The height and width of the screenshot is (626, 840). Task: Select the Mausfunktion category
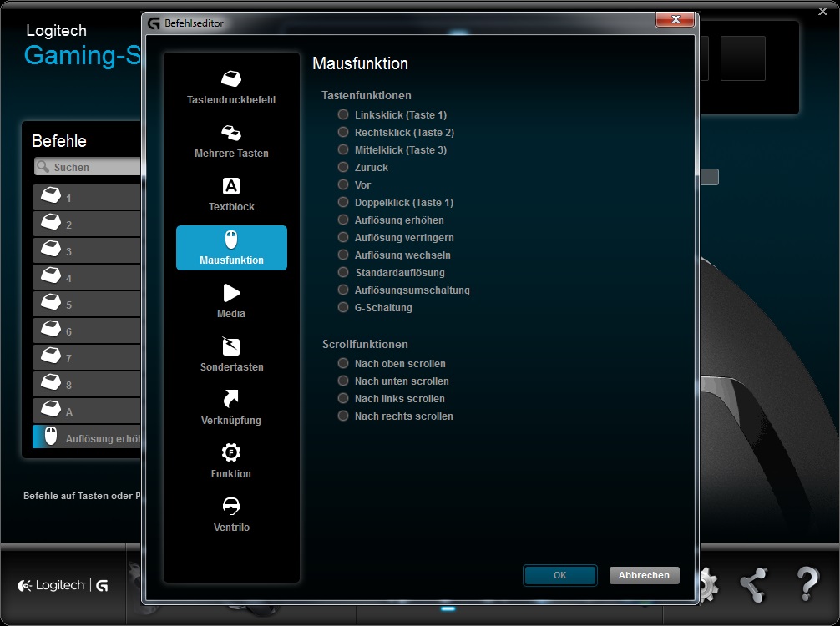[231, 248]
